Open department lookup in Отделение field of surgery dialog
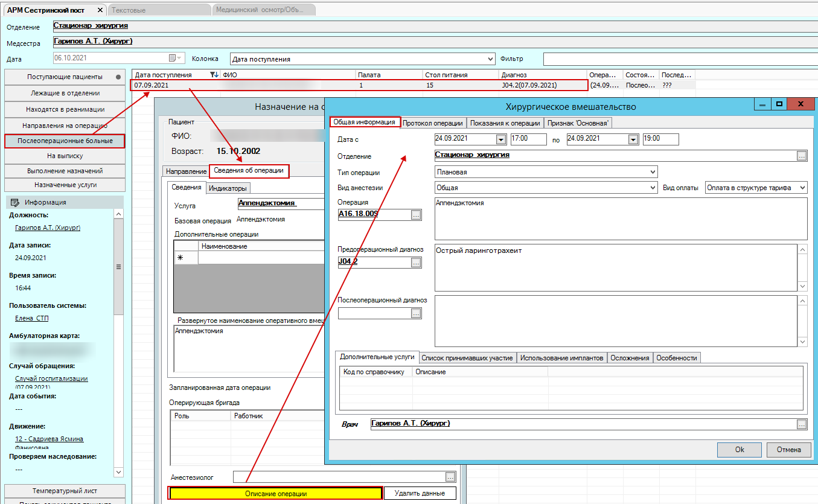 point(802,155)
